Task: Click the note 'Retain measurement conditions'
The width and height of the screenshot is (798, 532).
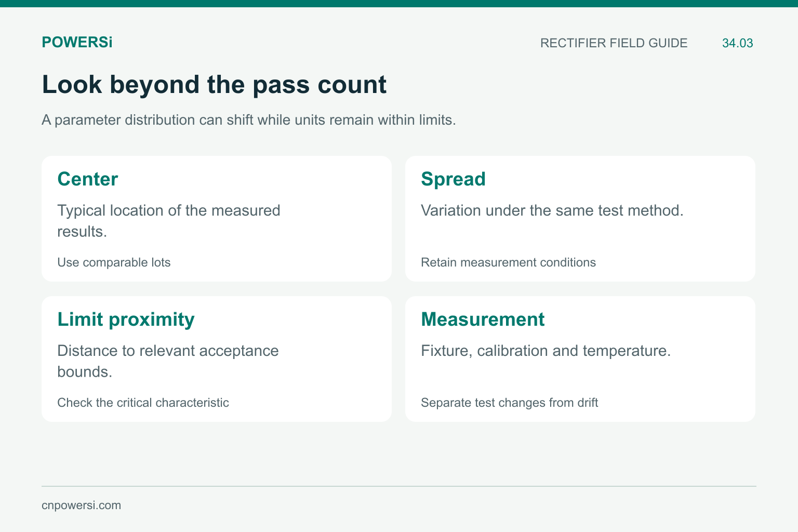Action: tap(508, 262)
